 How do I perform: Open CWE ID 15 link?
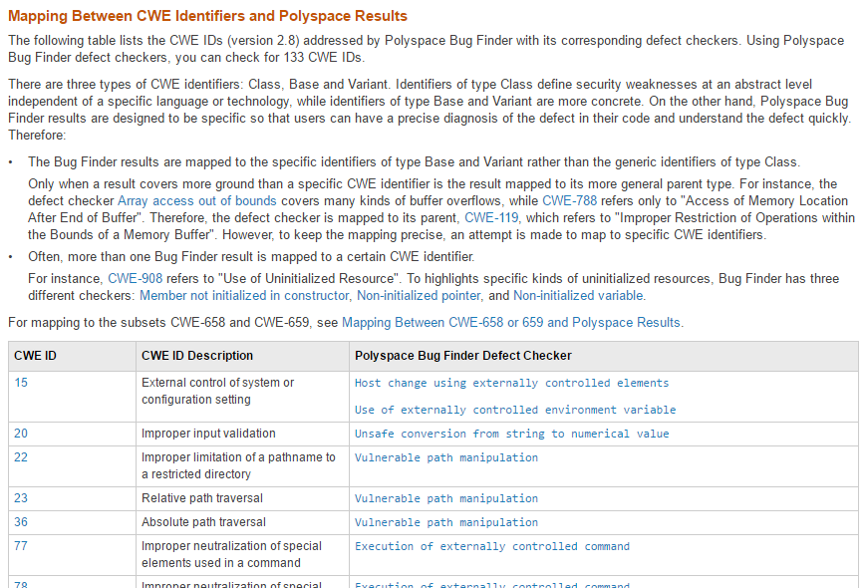click(21, 383)
